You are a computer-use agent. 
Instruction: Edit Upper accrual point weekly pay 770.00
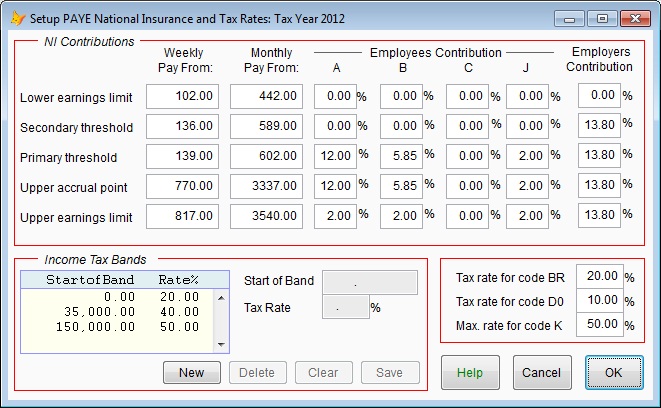[183, 186]
